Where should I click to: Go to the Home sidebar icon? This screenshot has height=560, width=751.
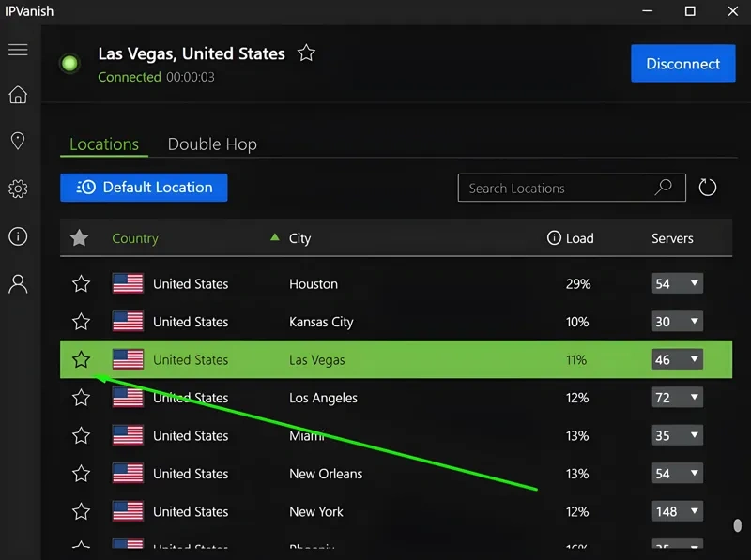(x=18, y=95)
